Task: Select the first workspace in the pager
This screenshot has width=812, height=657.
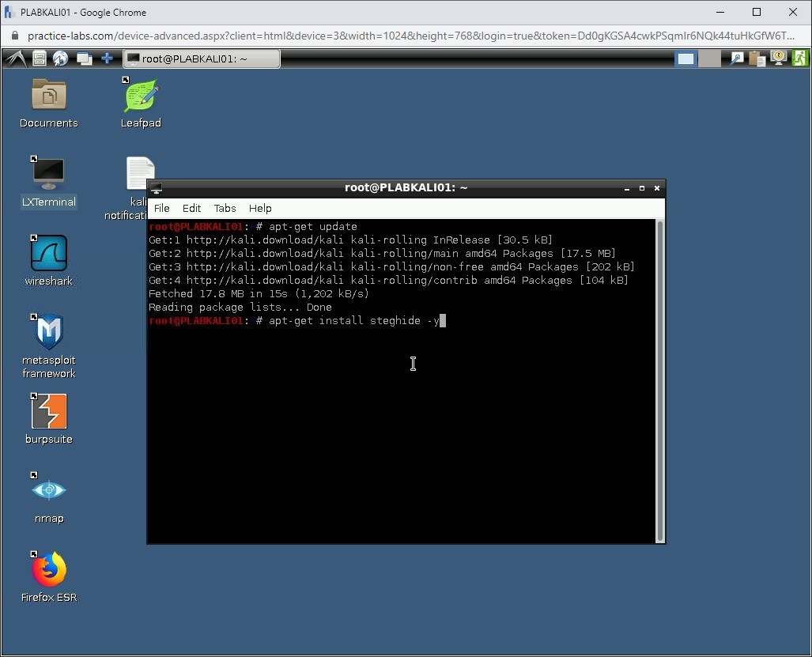Action: pyautogui.click(x=685, y=59)
